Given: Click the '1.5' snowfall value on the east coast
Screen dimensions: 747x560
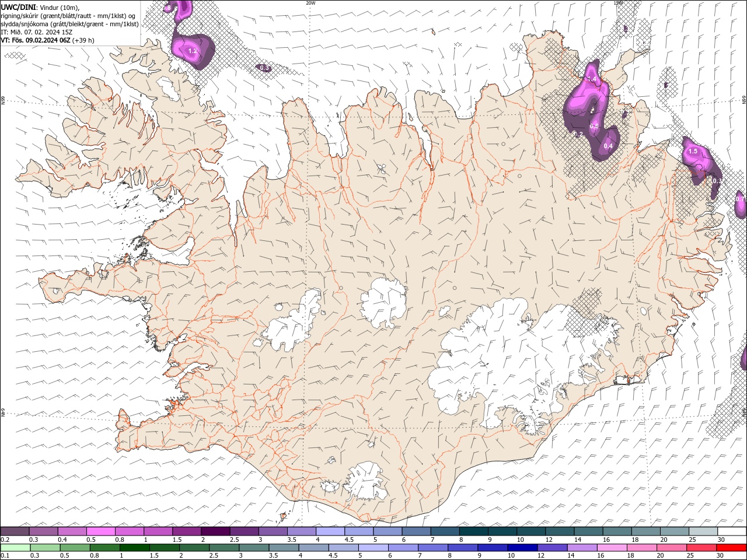Looking at the screenshot, I should (693, 151).
